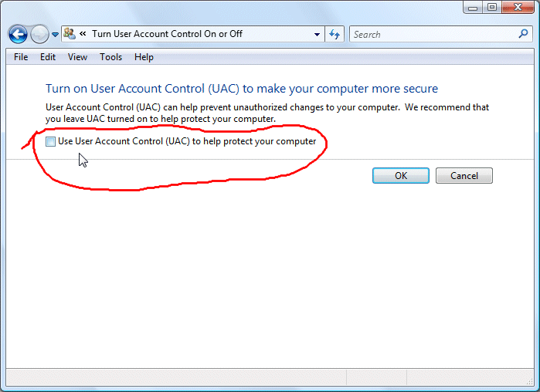Minimize the window
The height and width of the screenshot is (392, 540).
coord(473,7)
